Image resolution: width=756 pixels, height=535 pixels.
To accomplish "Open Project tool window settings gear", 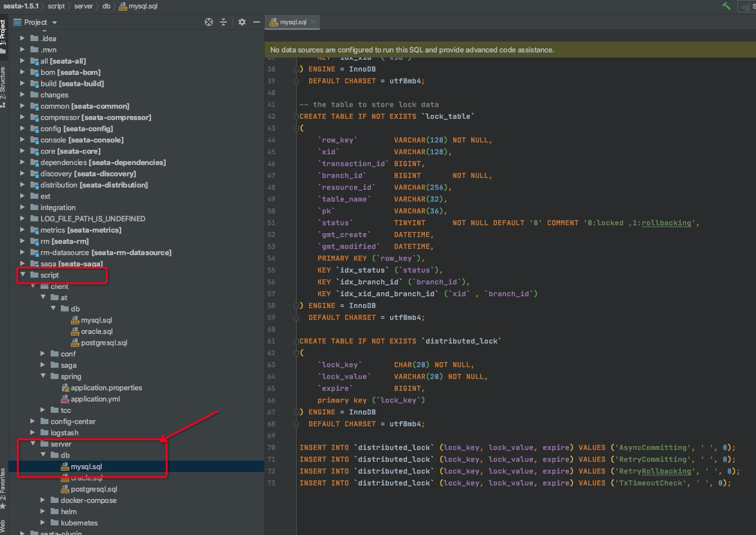I will (x=241, y=21).
